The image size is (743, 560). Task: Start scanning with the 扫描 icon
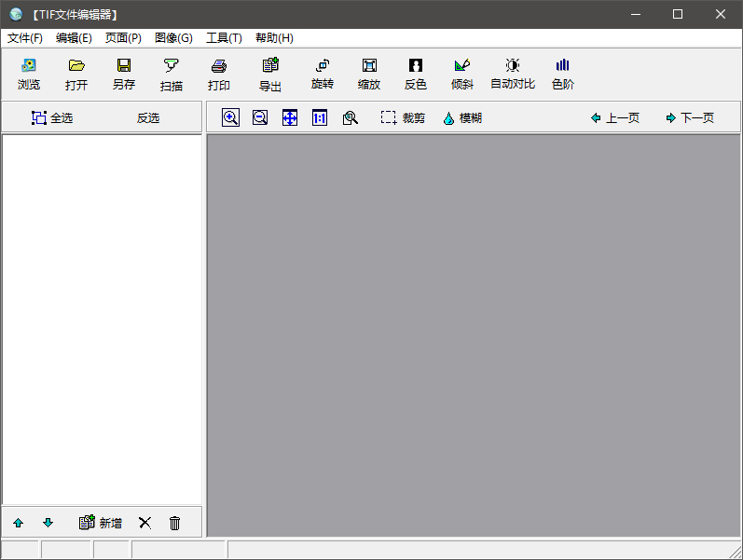(172, 74)
